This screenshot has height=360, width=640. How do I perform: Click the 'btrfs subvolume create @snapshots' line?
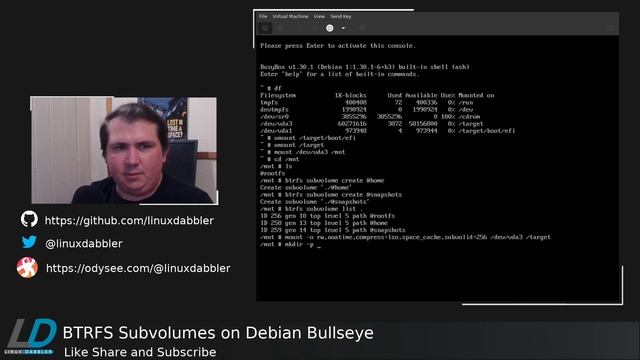[331, 195]
